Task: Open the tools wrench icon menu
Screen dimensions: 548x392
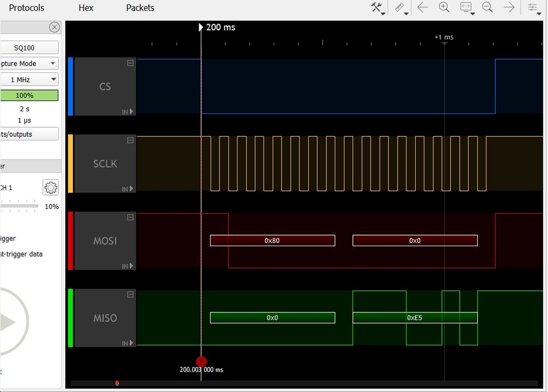Action: point(376,7)
